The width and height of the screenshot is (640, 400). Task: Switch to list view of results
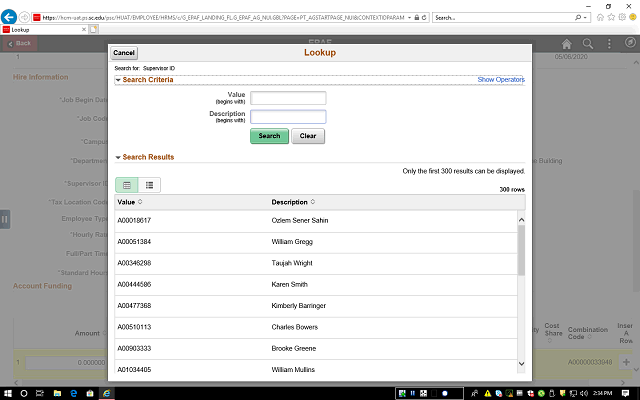coord(149,185)
